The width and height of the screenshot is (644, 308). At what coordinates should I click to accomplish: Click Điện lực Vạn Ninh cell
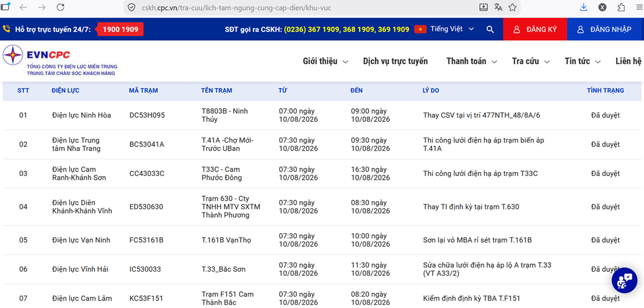point(81,240)
